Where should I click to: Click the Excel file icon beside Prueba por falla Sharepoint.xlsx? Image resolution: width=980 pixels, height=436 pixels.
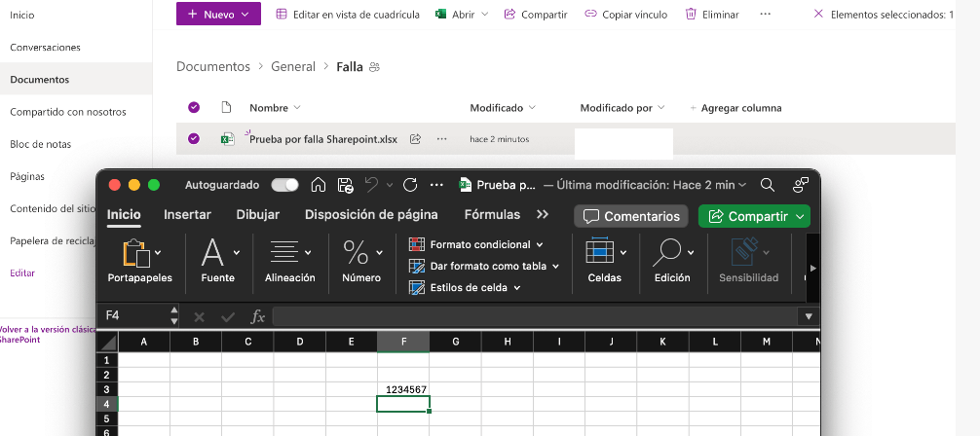[228, 139]
